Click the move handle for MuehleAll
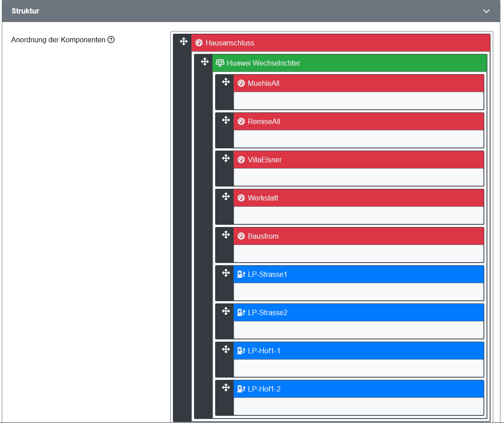The width and height of the screenshot is (504, 423). [226, 82]
